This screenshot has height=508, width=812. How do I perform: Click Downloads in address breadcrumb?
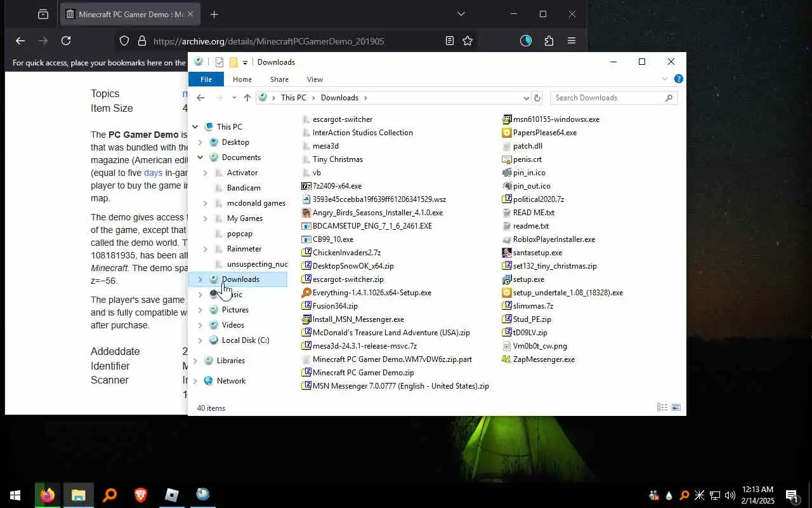[x=339, y=98]
